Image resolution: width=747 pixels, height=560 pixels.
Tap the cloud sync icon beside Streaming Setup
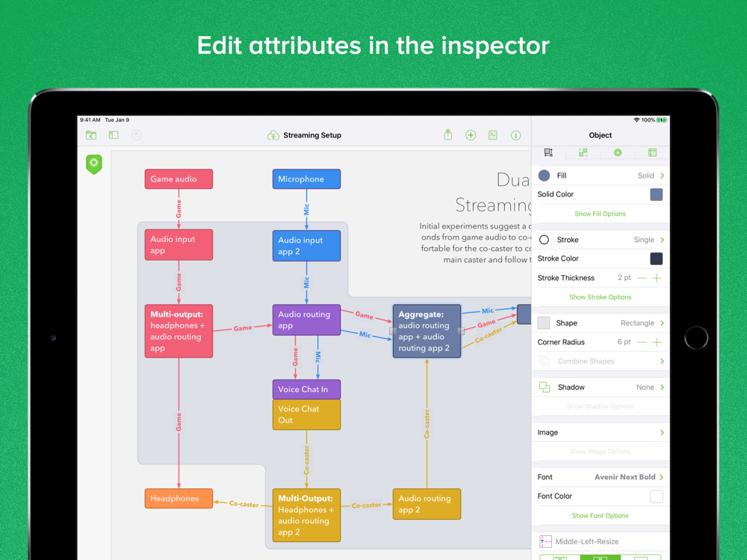tap(273, 135)
